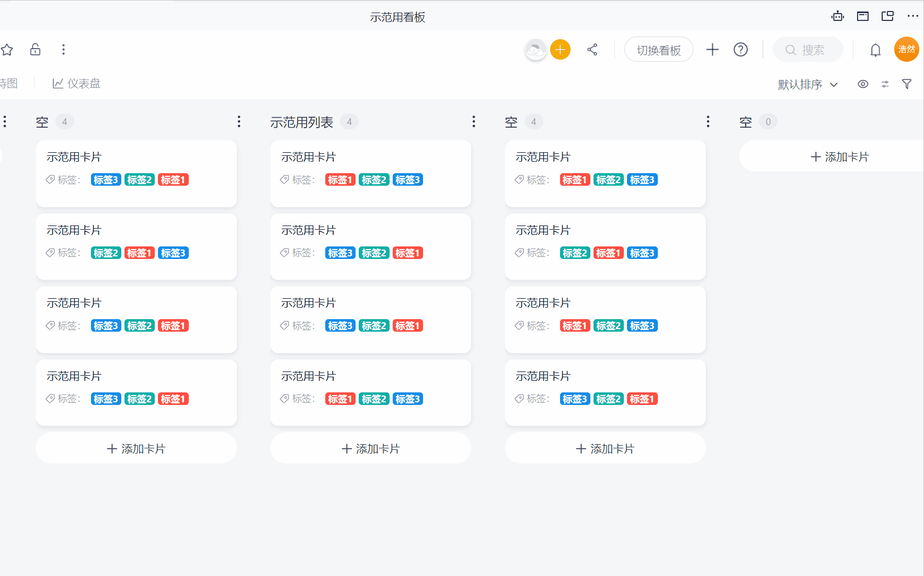This screenshot has width=924, height=576.
Task: Star this board as favorite
Action: click(x=7, y=50)
